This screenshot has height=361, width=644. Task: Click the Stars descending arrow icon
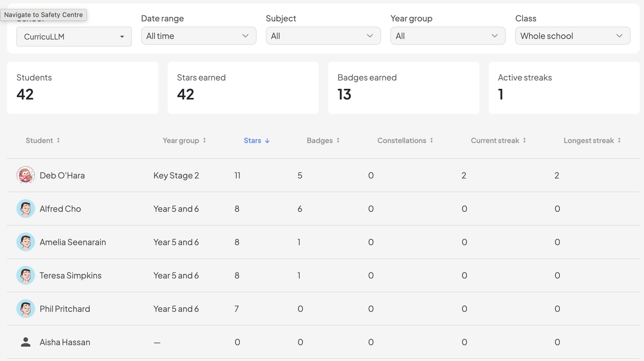pyautogui.click(x=267, y=141)
